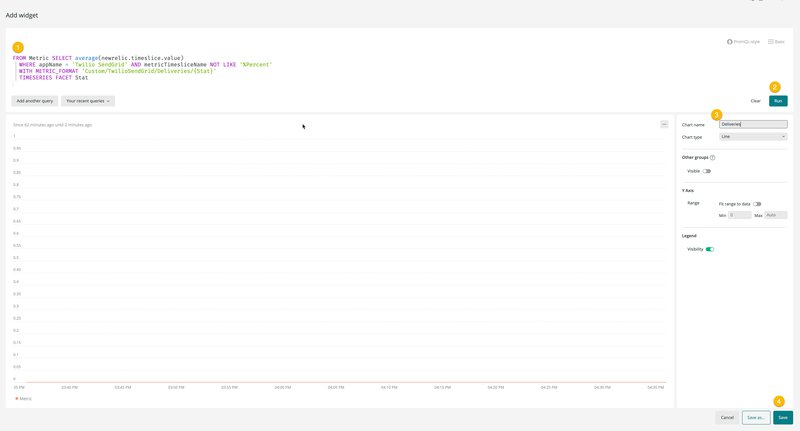
Task: Toggle Fit range to data switch
Action: (757, 204)
